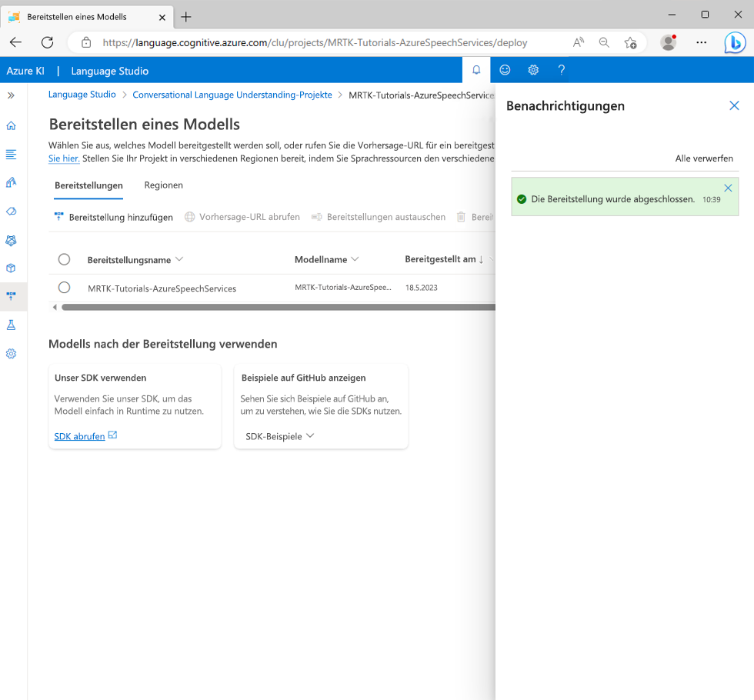
Task: Open the header settings gear icon
Action: click(533, 70)
